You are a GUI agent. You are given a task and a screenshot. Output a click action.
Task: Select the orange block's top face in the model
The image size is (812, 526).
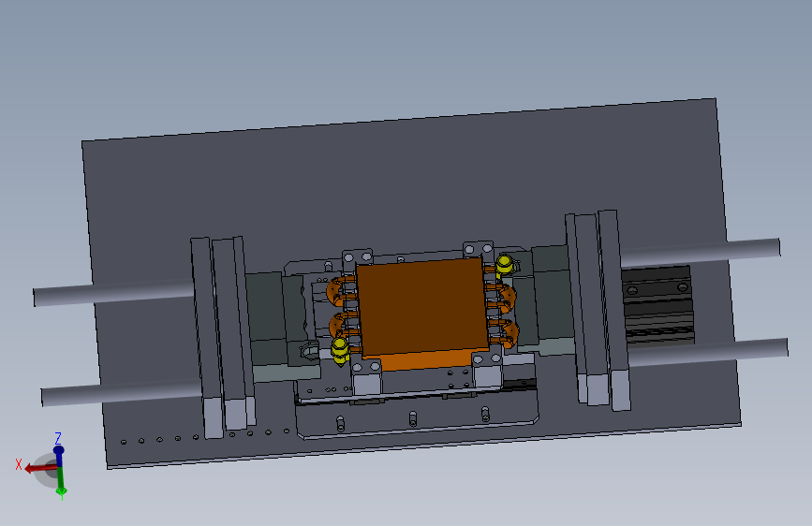pyautogui.click(x=421, y=307)
